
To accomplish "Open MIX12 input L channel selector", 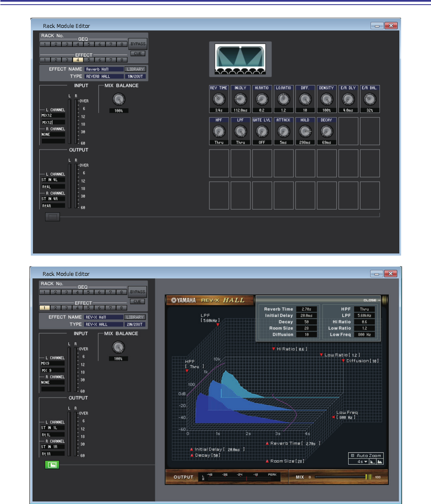I will click(53, 115).
